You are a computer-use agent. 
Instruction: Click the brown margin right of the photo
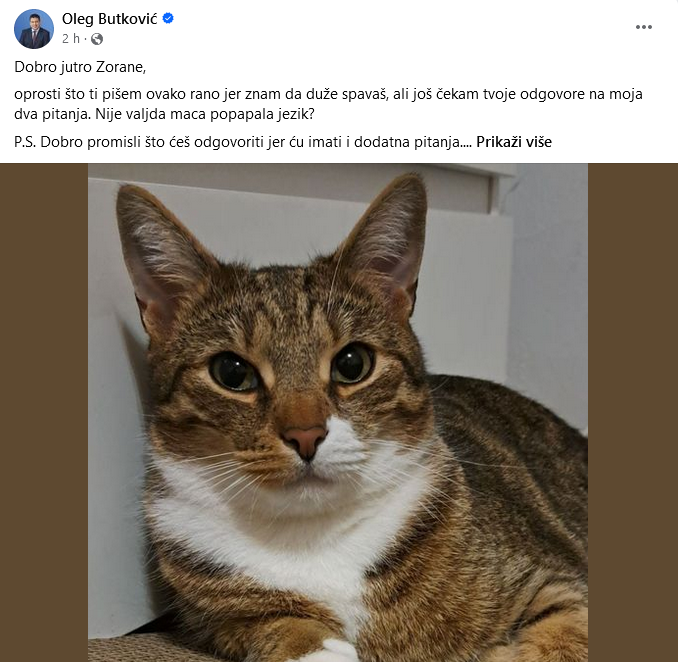coord(633,413)
